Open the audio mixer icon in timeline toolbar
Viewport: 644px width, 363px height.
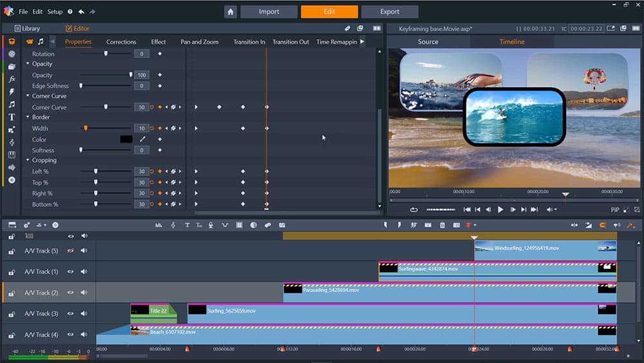click(158, 225)
